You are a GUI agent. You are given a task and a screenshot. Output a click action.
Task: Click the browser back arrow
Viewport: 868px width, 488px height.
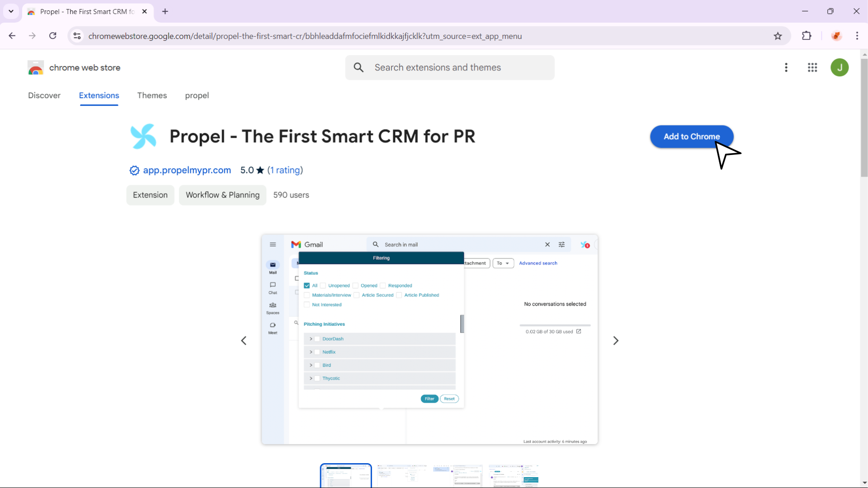(x=12, y=36)
